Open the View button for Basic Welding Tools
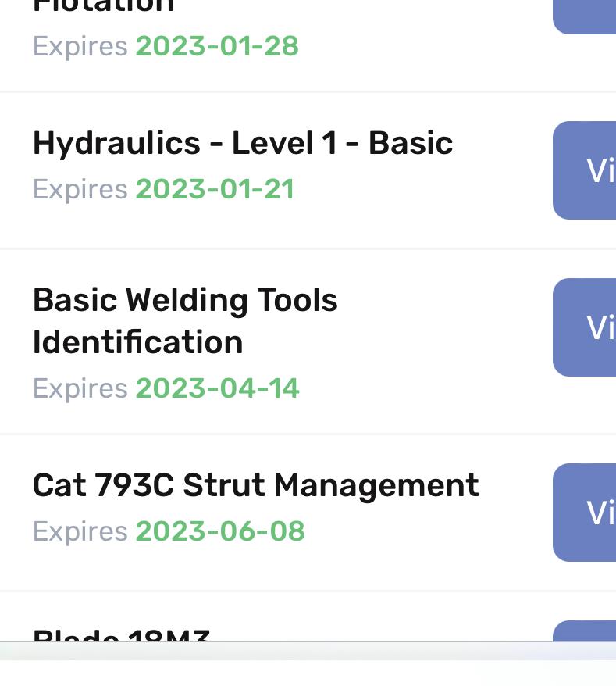Image resolution: width=616 pixels, height=686 pixels. coord(585,327)
